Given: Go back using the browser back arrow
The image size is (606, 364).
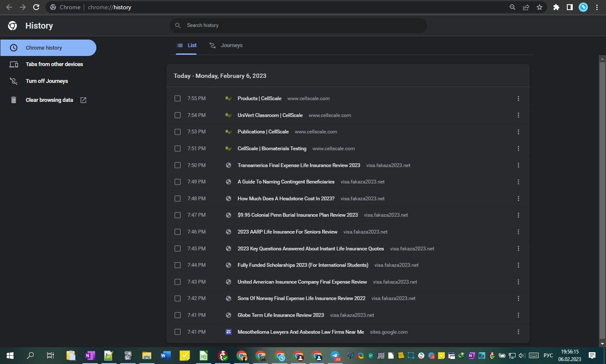Looking at the screenshot, I should [x=9, y=7].
